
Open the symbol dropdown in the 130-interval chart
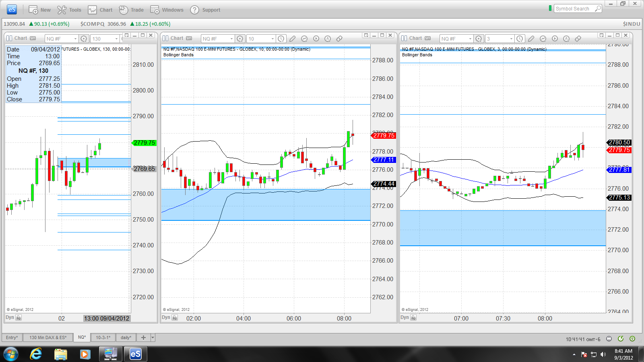[x=75, y=39]
